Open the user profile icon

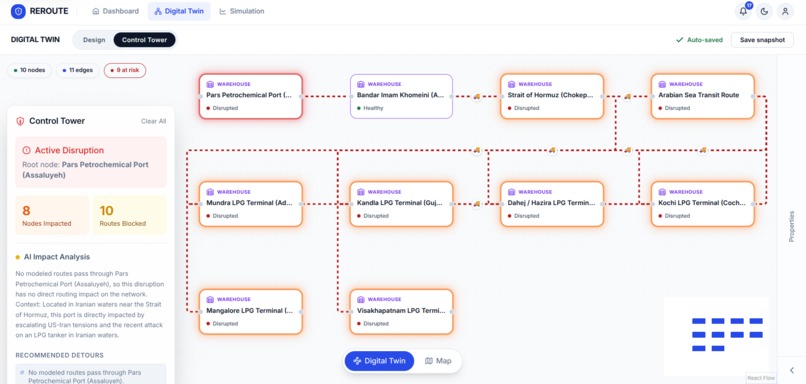pos(785,11)
